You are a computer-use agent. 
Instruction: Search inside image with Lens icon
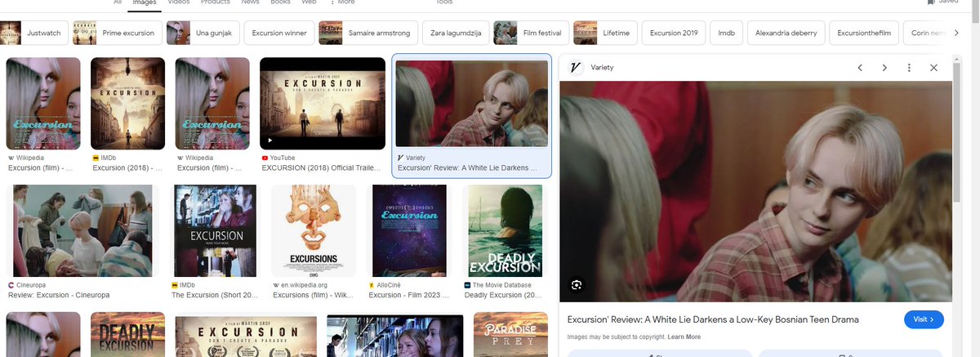point(577,284)
